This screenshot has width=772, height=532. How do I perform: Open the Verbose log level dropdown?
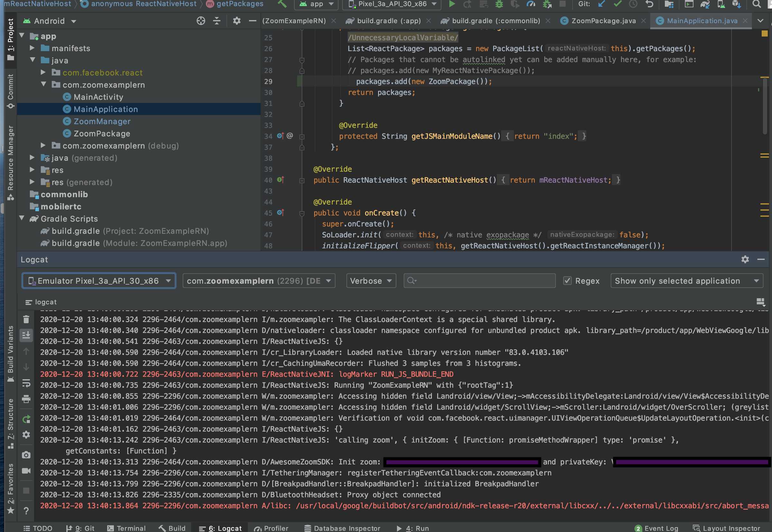(x=371, y=281)
